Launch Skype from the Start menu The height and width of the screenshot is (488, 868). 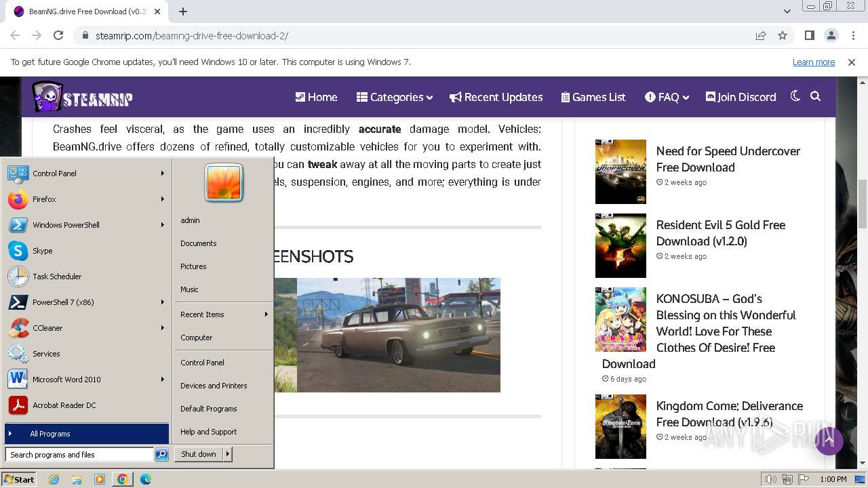click(18, 251)
